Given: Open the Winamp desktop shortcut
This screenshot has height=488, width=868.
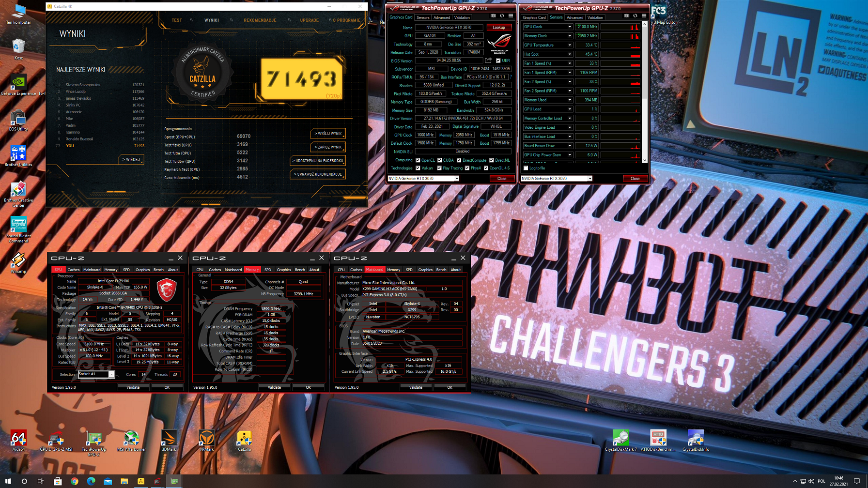Looking at the screenshot, I should [18, 263].
